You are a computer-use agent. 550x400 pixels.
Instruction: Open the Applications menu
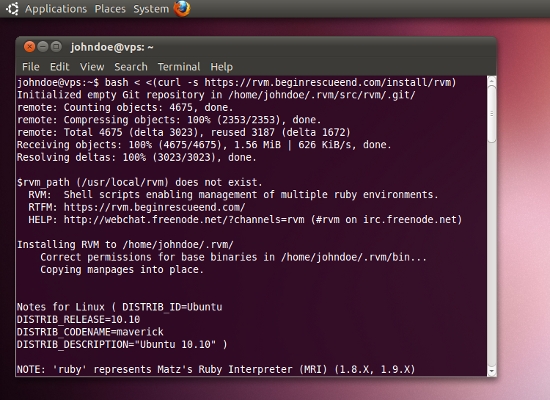point(56,9)
